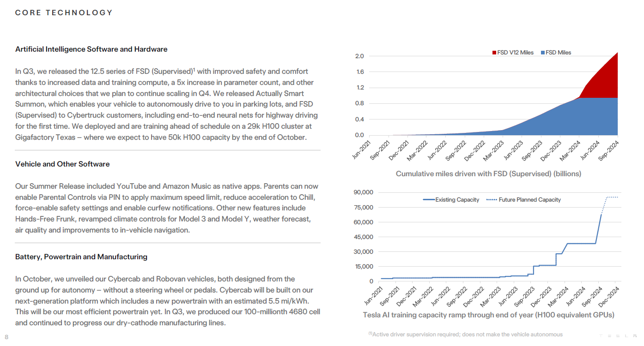Screen dimensions: 644x346
Task: Select the dotted Future Planned Capacity legend marker
Action: (x=492, y=200)
